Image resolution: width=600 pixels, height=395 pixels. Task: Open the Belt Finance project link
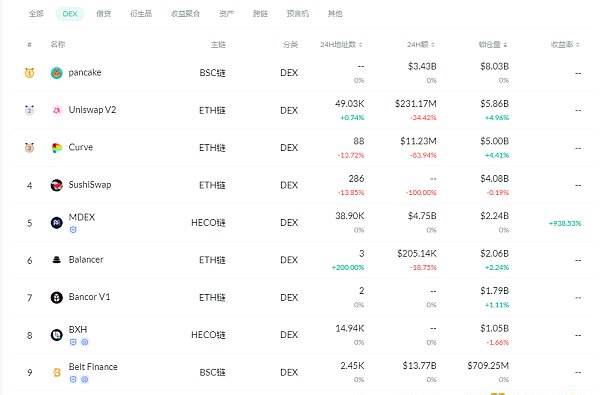click(x=93, y=367)
